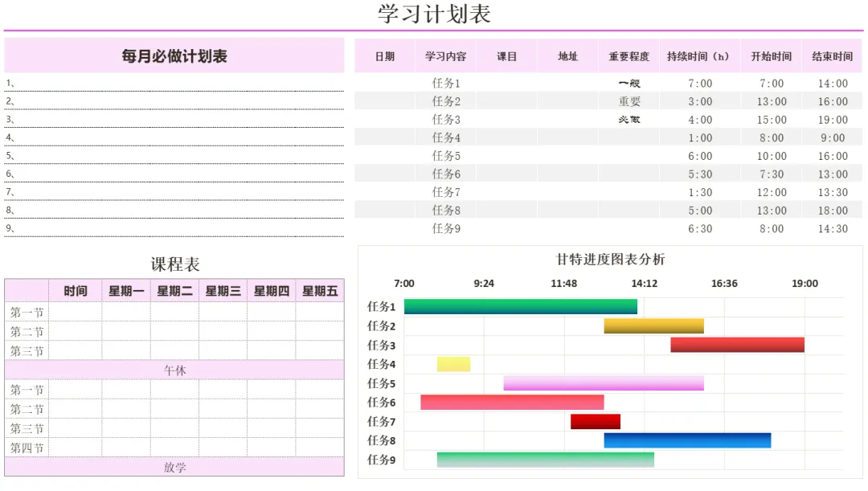Image resolution: width=868 pixels, height=491 pixels.
Task: Select the light purple 任务5 Gantt bar
Action: coord(604,383)
